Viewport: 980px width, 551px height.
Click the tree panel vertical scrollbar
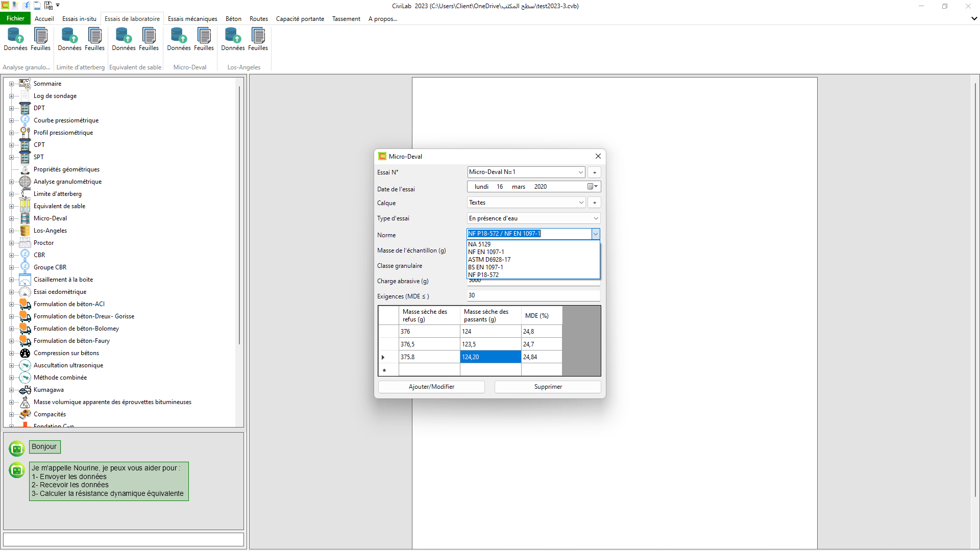click(239, 214)
